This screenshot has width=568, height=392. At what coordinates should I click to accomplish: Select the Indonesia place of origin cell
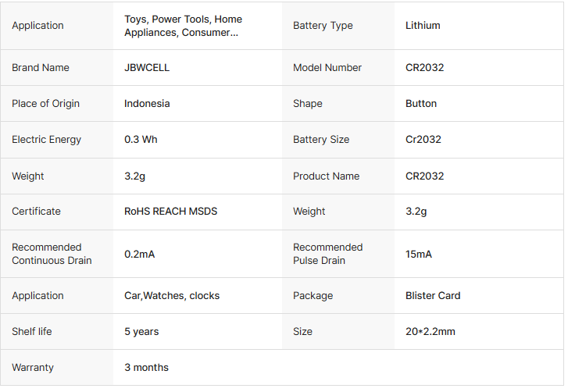click(x=147, y=104)
